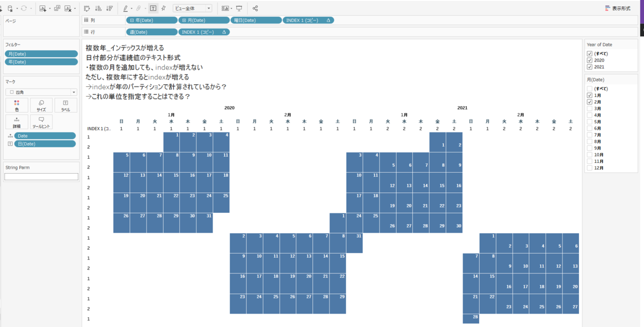Viewport: 644px width, 327px height.
Task: Click the ツールヒント tooltip marks button
Action: pyautogui.click(x=41, y=122)
